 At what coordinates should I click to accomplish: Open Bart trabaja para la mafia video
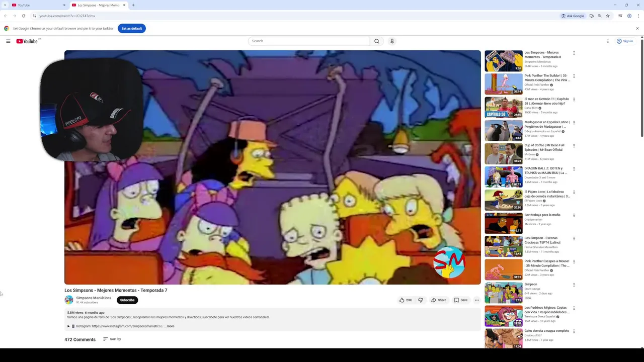504,223
